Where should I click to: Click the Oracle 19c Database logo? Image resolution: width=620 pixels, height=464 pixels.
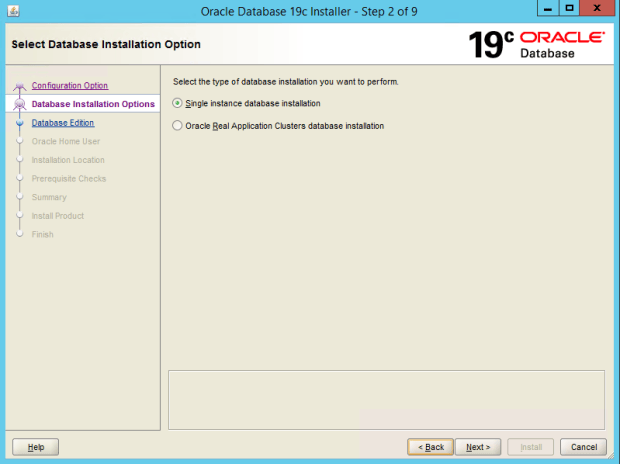click(536, 45)
